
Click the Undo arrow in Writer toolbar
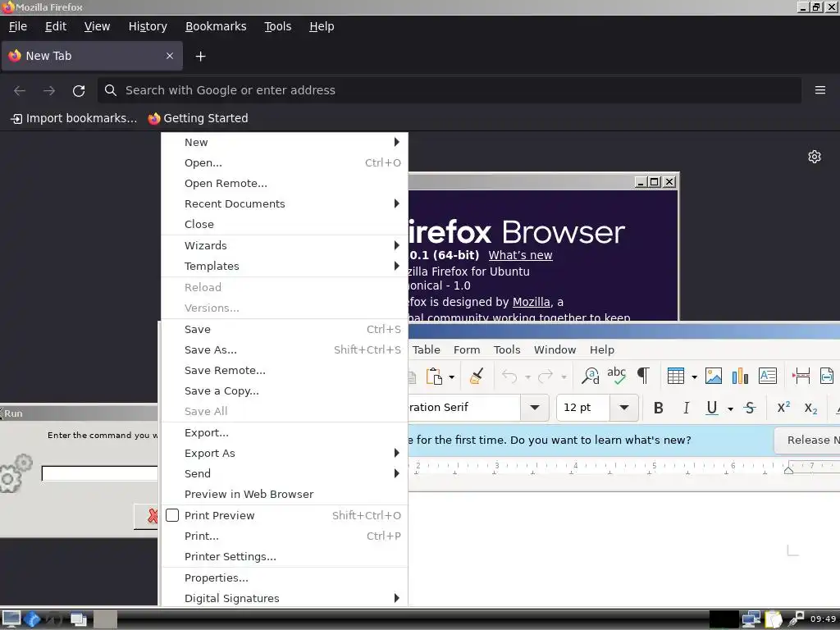[509, 377]
